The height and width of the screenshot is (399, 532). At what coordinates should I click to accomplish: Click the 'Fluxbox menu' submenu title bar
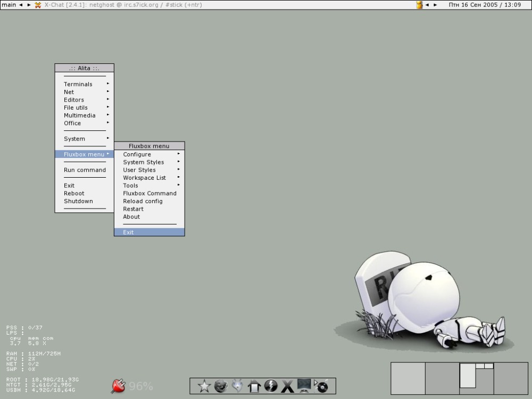149,146
